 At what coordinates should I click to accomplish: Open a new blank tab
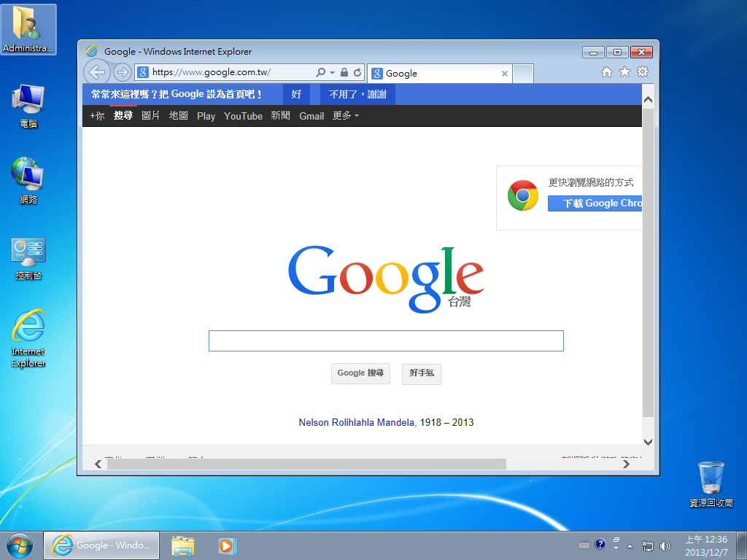523,74
